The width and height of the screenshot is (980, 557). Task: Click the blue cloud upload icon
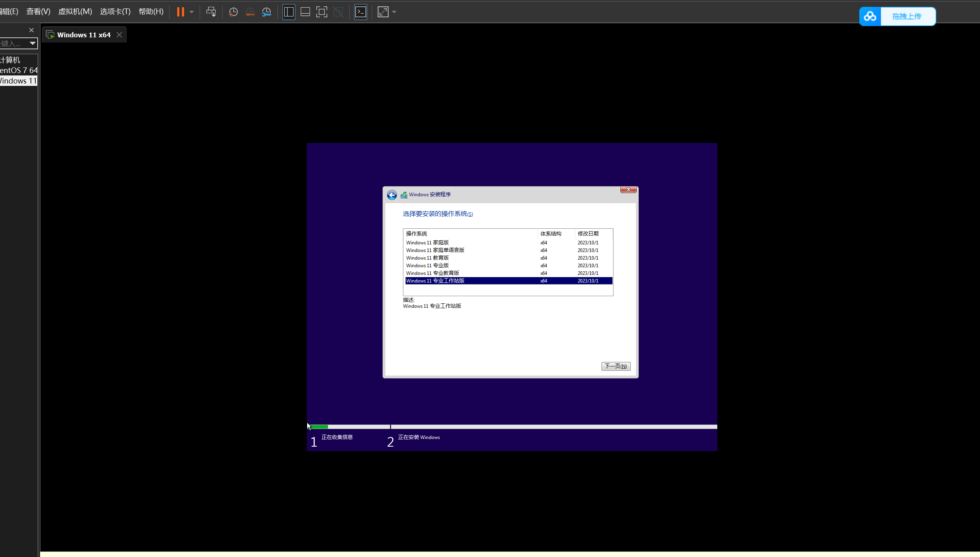[x=870, y=16]
